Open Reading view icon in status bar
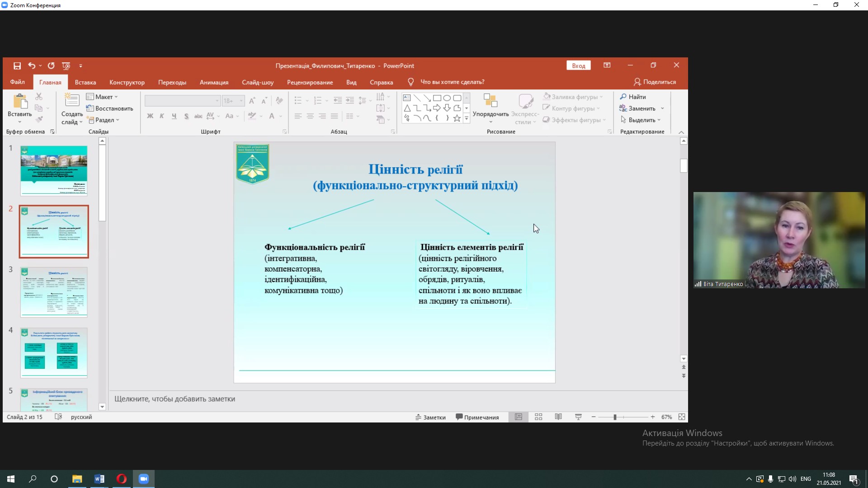 pyautogui.click(x=558, y=417)
